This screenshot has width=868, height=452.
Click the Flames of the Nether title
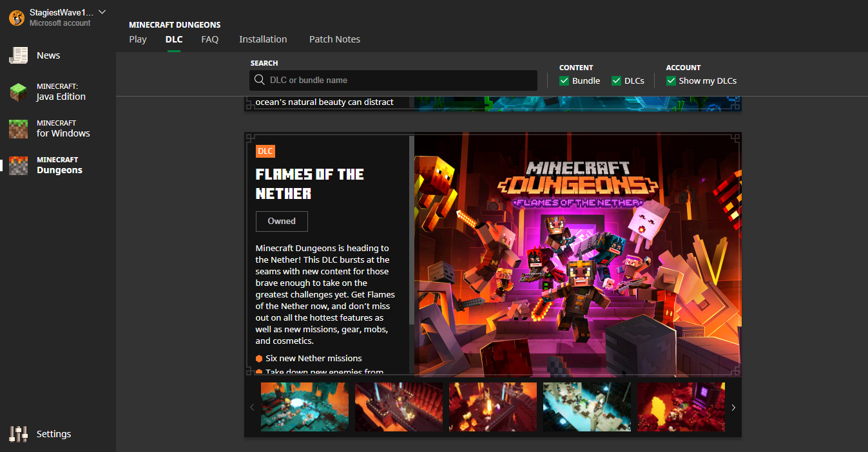[x=310, y=184]
